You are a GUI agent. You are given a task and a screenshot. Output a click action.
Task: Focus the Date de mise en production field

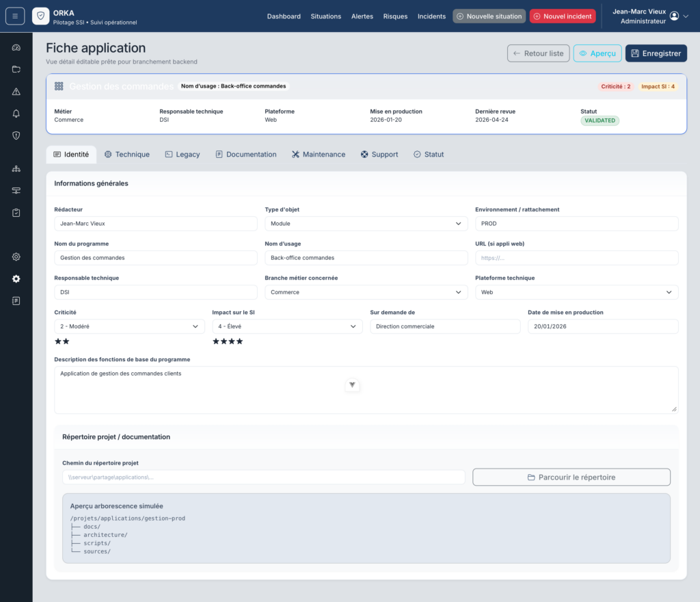[x=603, y=326]
